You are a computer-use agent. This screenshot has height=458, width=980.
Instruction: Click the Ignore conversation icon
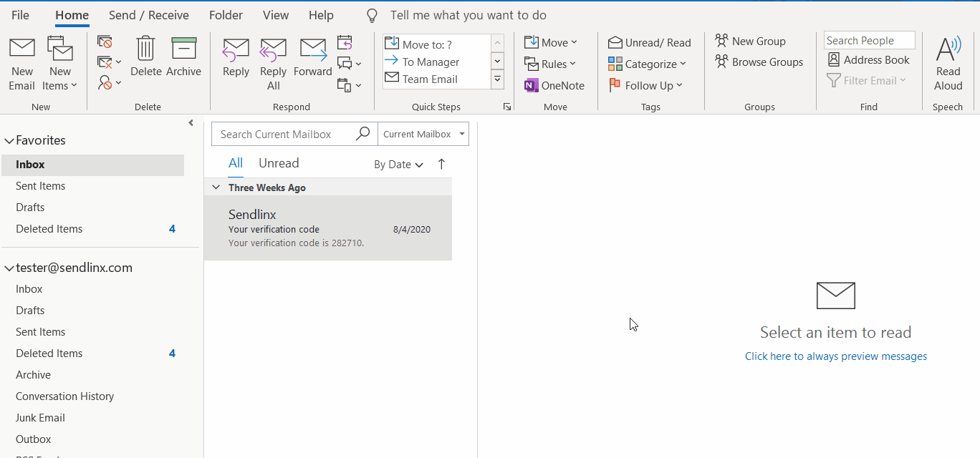pyautogui.click(x=105, y=42)
